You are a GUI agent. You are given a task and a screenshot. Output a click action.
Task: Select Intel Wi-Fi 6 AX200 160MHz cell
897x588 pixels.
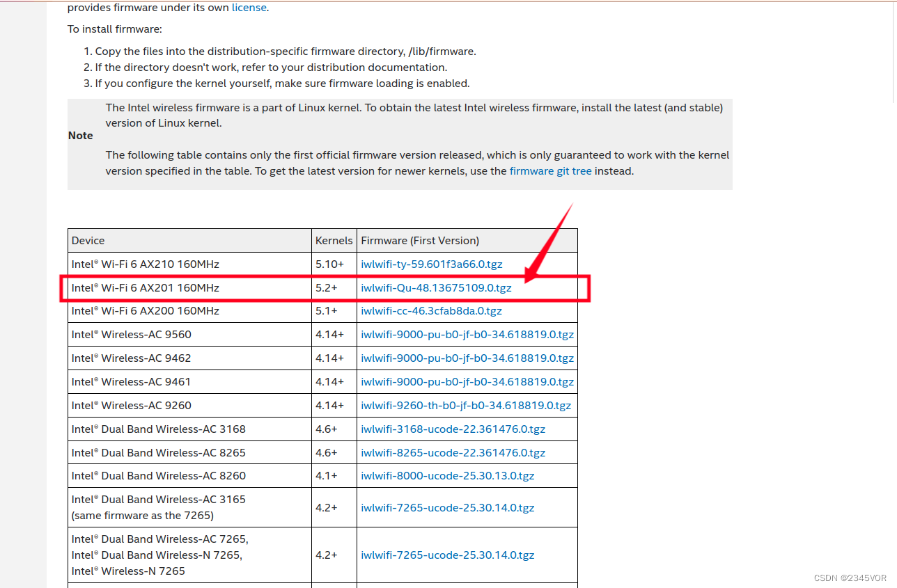(x=189, y=311)
